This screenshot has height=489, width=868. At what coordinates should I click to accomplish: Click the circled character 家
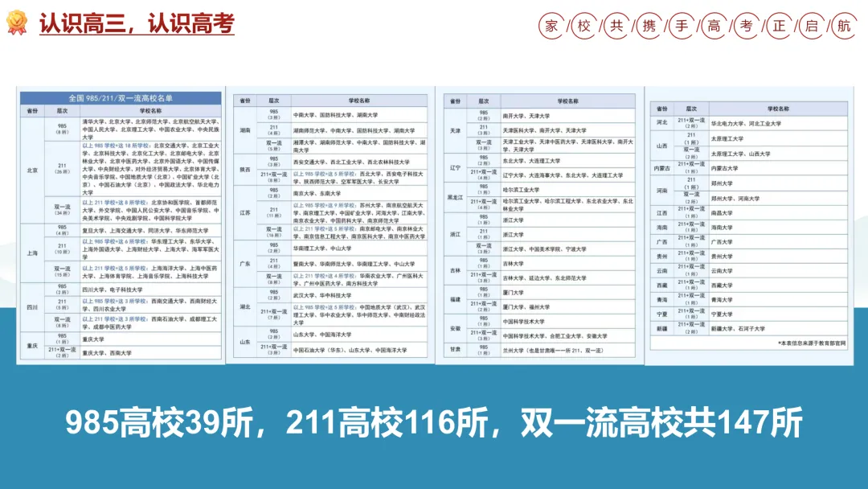tap(551, 26)
